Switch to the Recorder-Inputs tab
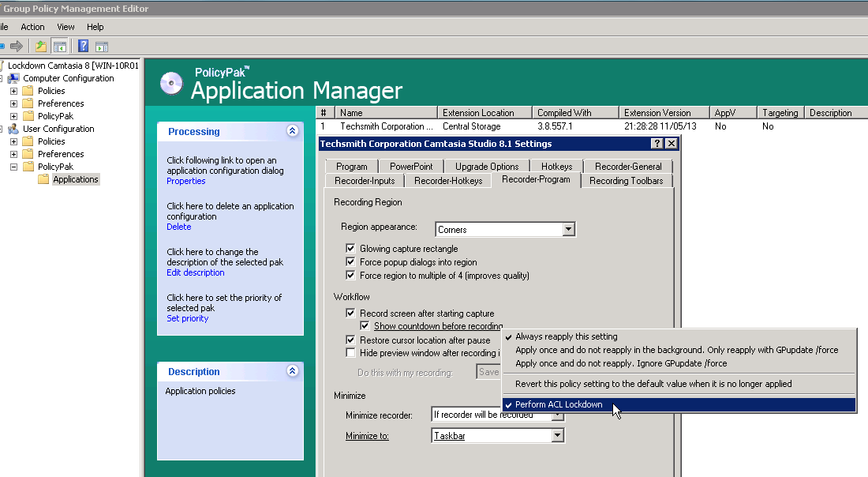The width and height of the screenshot is (868, 477). point(365,181)
